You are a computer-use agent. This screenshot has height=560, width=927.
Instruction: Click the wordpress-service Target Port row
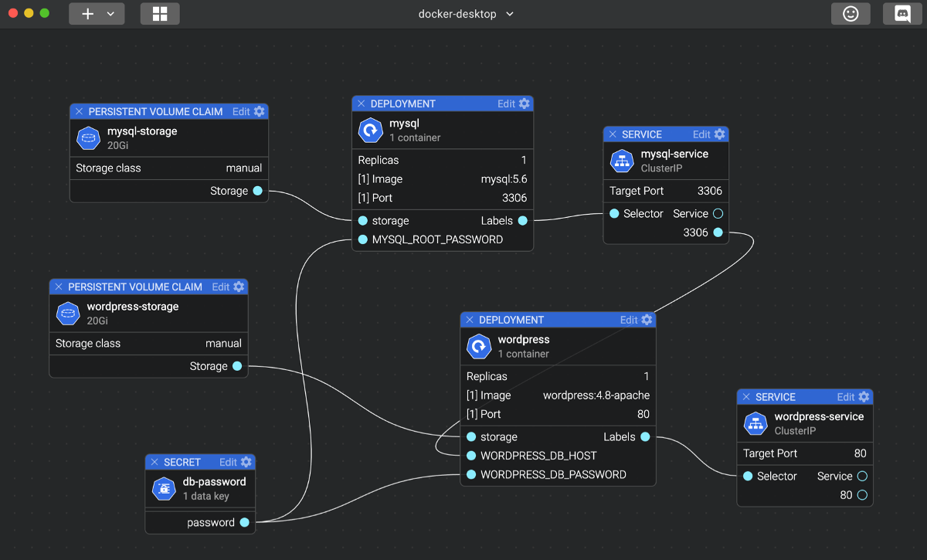coord(805,453)
